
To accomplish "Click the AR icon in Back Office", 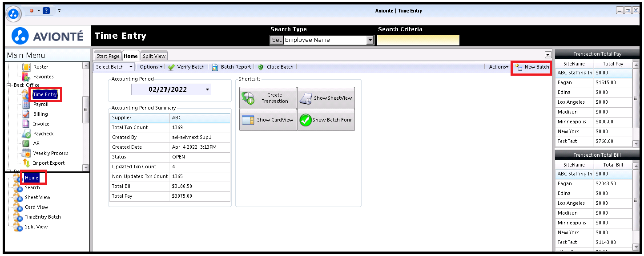I will pyautogui.click(x=26, y=144).
